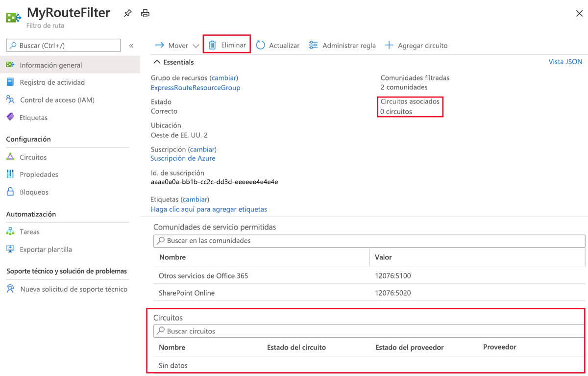The width and height of the screenshot is (588, 376).
Task: Open Administrar regla from the toolbar
Action: click(x=342, y=45)
